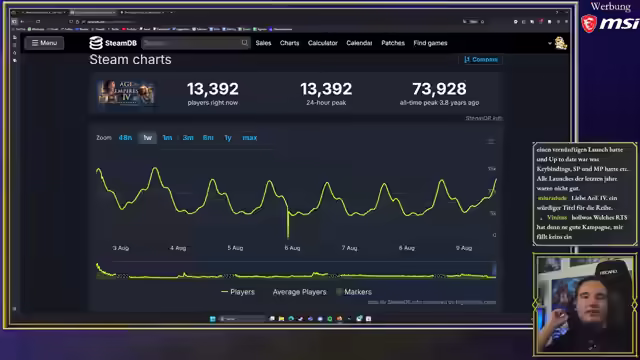Open the Age of Empires IV thumbnail
The image size is (640, 360).
(126, 92)
